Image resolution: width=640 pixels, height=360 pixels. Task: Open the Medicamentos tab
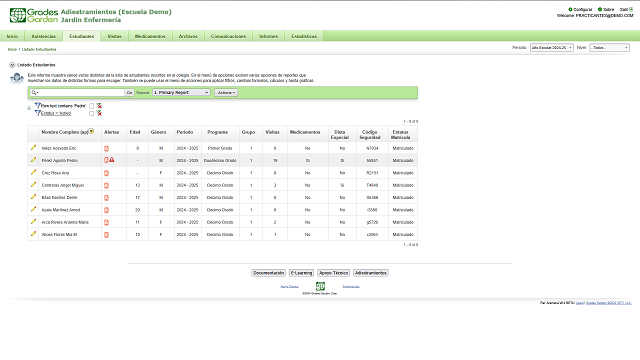pyautogui.click(x=150, y=36)
